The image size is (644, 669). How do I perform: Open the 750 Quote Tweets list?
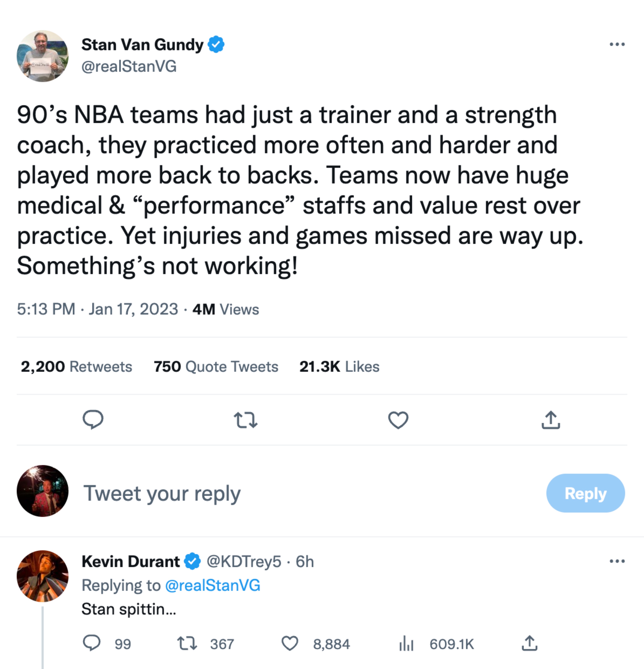point(216,366)
